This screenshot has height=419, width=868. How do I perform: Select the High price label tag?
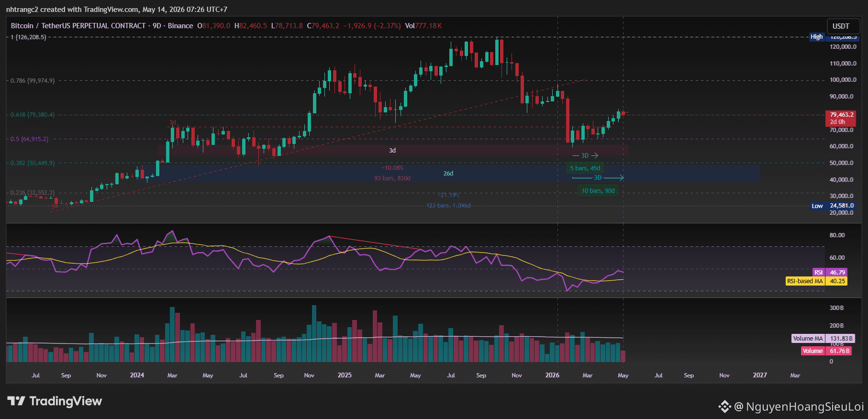coord(817,37)
